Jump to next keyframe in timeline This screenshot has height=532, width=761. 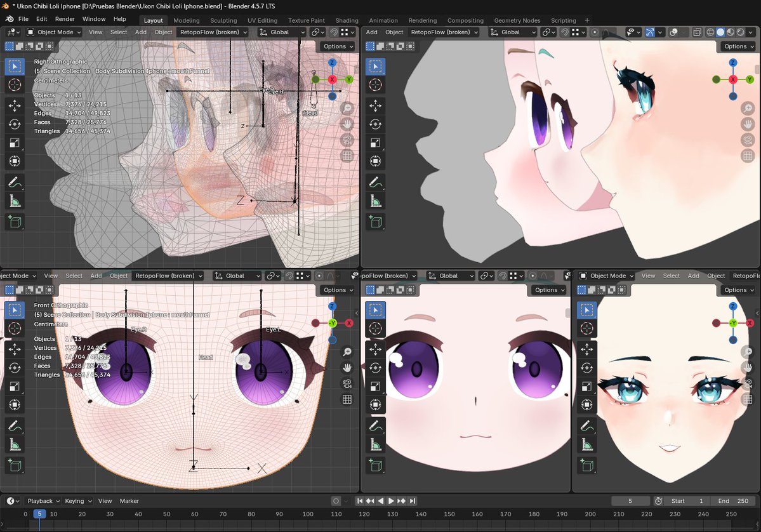tap(401, 501)
